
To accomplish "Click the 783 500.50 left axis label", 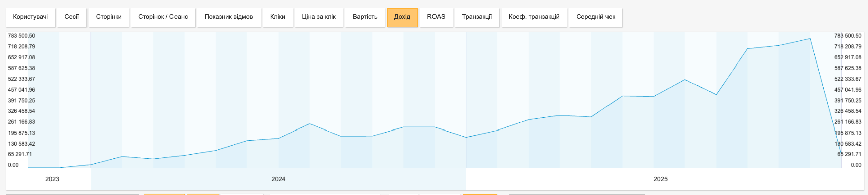I will pyautogui.click(x=21, y=36).
